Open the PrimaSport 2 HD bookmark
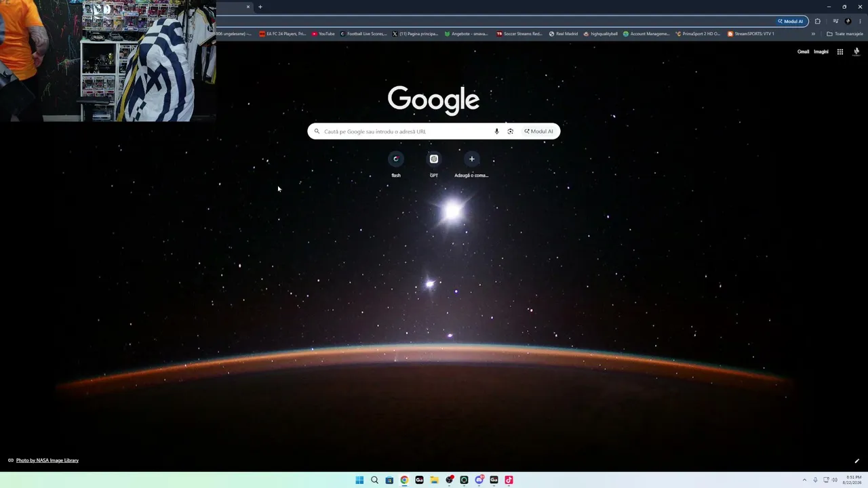Viewport: 868px width, 488px height. 698,34
